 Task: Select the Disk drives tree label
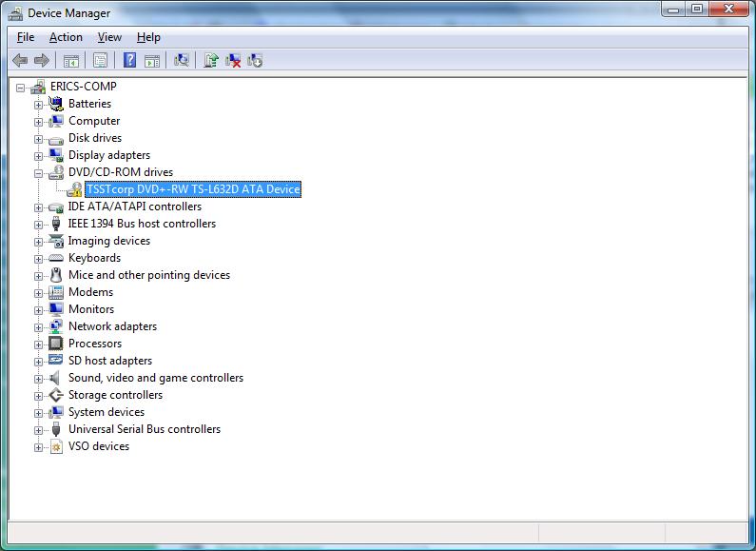click(x=95, y=138)
